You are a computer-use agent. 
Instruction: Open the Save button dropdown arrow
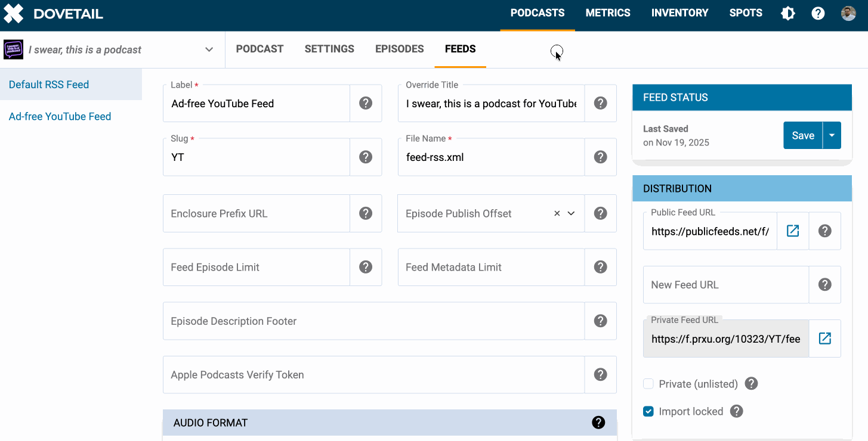[x=832, y=135]
